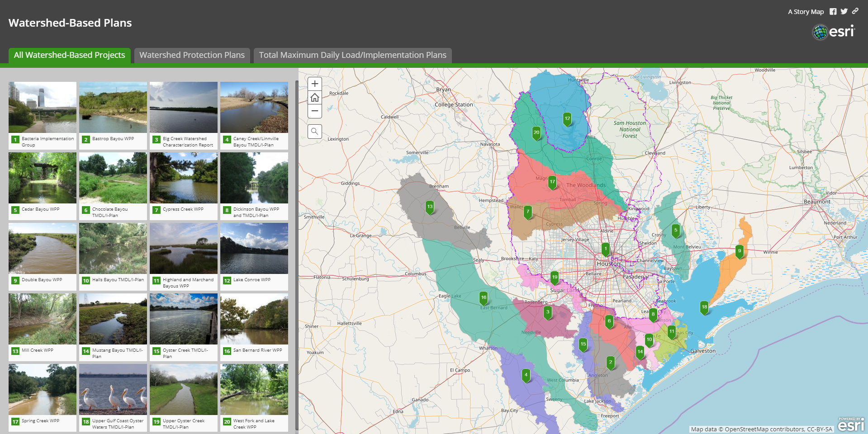
Task: Open Total Maximum Daily Load/Implementation Plans tab
Action: [x=353, y=55]
